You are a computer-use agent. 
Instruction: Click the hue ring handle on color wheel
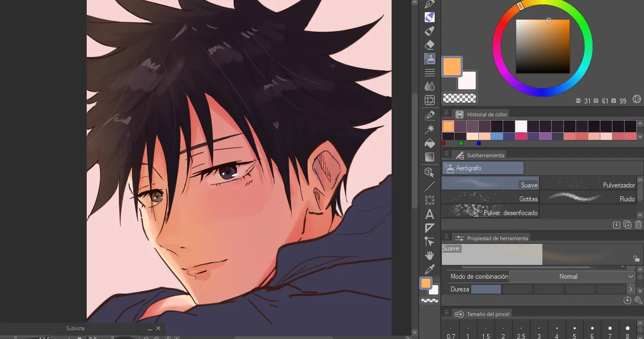tap(520, 6)
